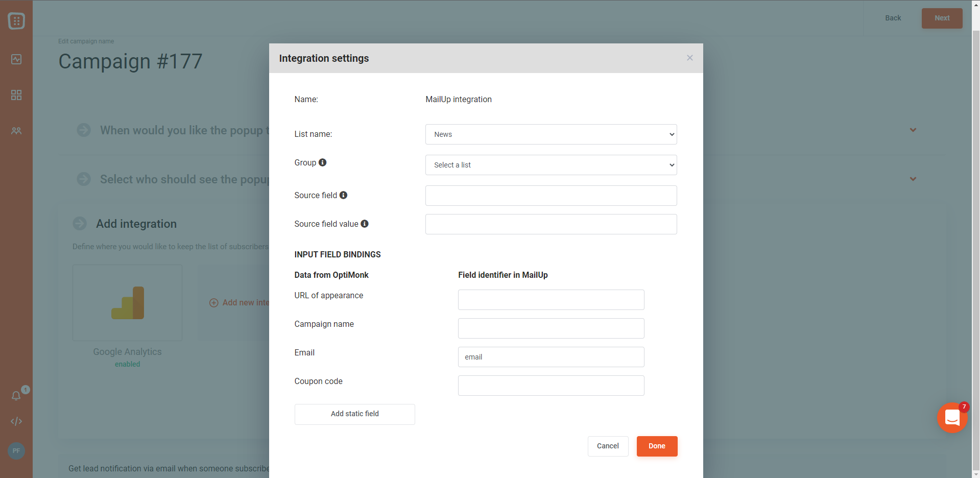Select the Google Analytics integration card

(x=127, y=303)
